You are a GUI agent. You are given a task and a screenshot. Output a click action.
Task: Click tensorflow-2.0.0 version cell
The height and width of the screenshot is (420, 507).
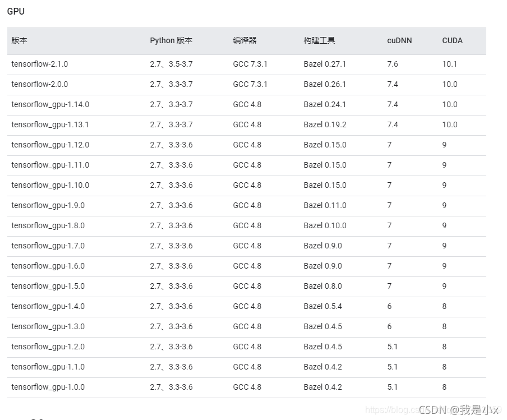click(x=40, y=84)
